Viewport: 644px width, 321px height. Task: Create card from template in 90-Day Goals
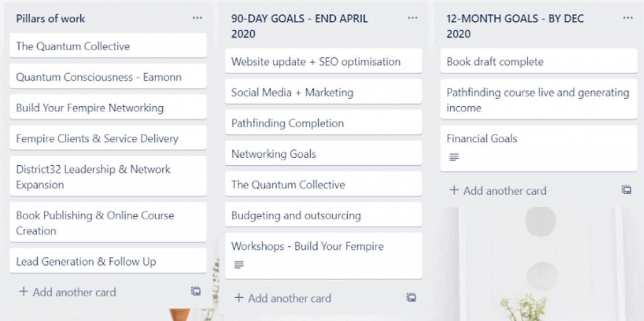click(x=411, y=297)
